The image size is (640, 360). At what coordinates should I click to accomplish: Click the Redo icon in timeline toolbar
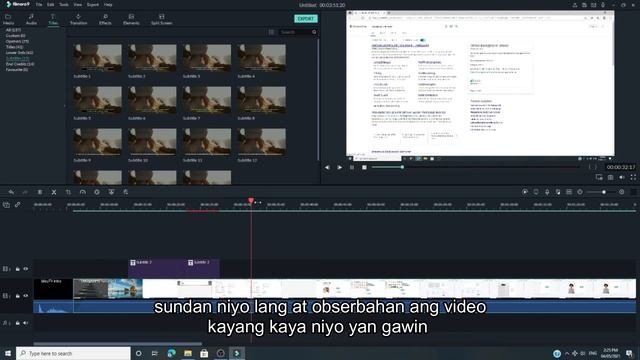click(x=25, y=192)
